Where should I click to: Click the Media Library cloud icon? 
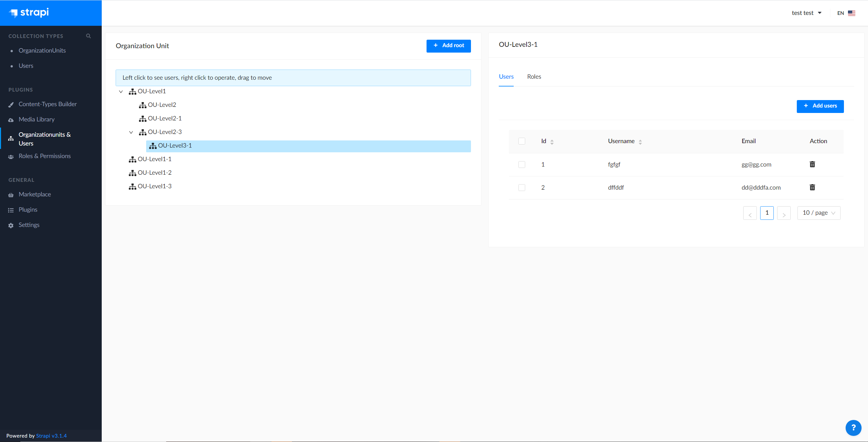point(11,120)
